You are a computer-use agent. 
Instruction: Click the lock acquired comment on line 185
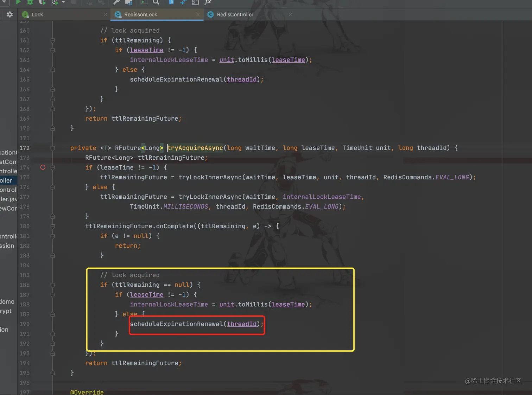click(130, 275)
